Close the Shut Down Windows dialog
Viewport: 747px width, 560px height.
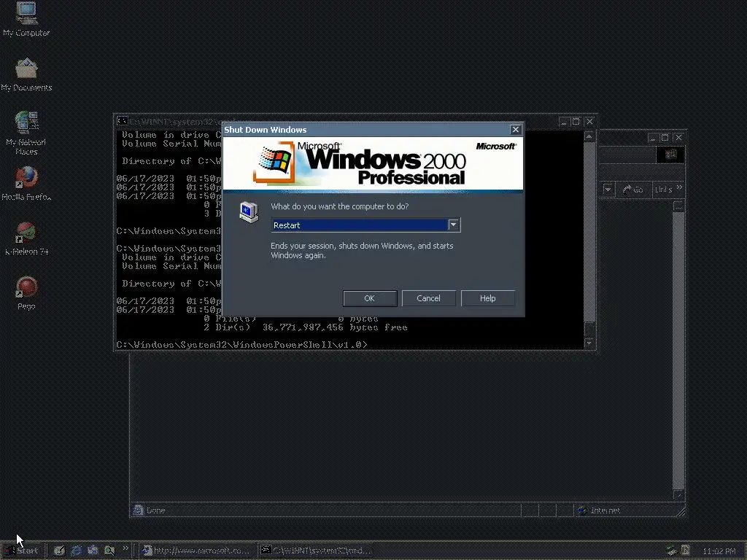point(515,130)
